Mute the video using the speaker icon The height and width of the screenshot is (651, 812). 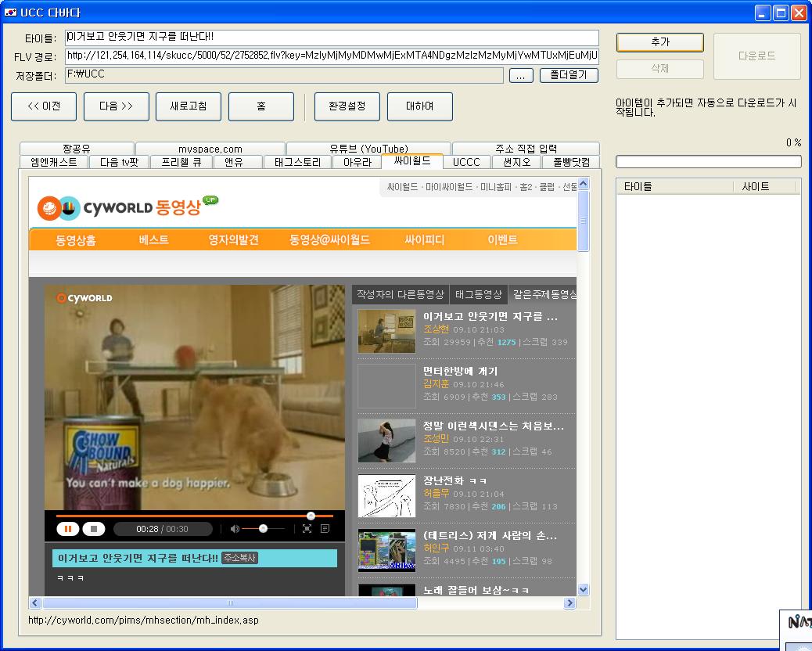pos(235,529)
